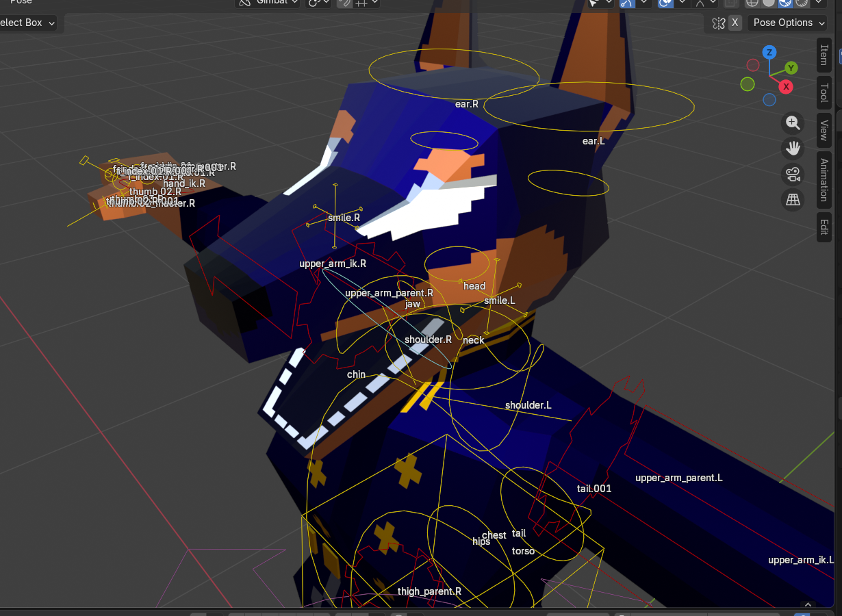The image size is (842, 616).
Task: Click the butterfly mirror icon beside X
Action: pyautogui.click(x=718, y=23)
